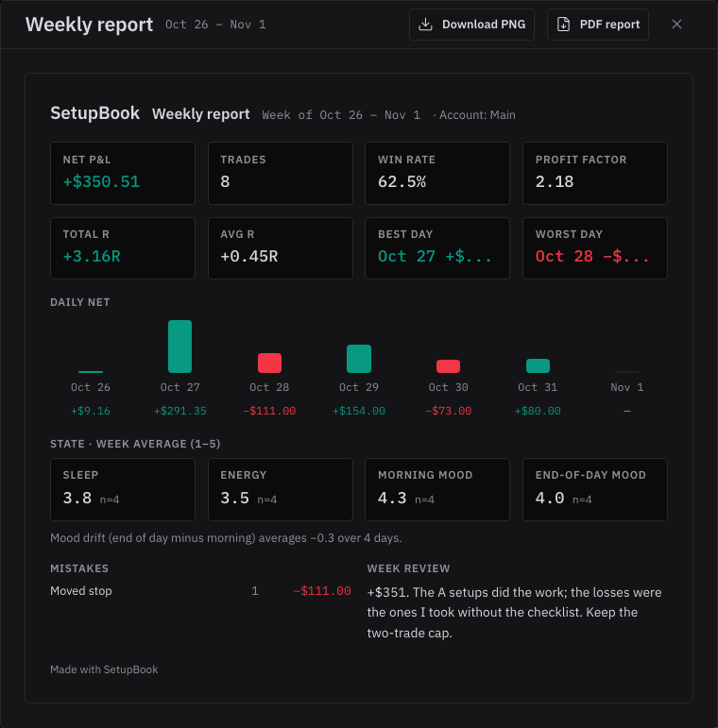Click the -$111.00 Moved stop loss amount
The height and width of the screenshot is (728, 718).
(322, 591)
